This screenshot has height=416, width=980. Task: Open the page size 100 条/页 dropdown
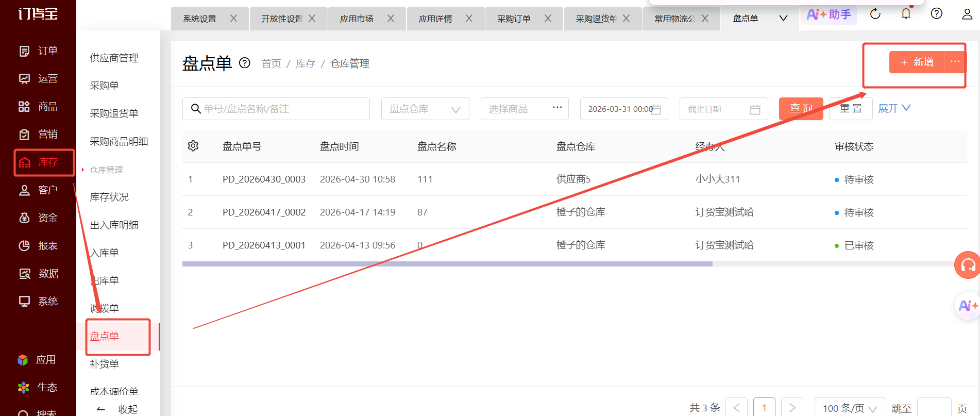850,408
